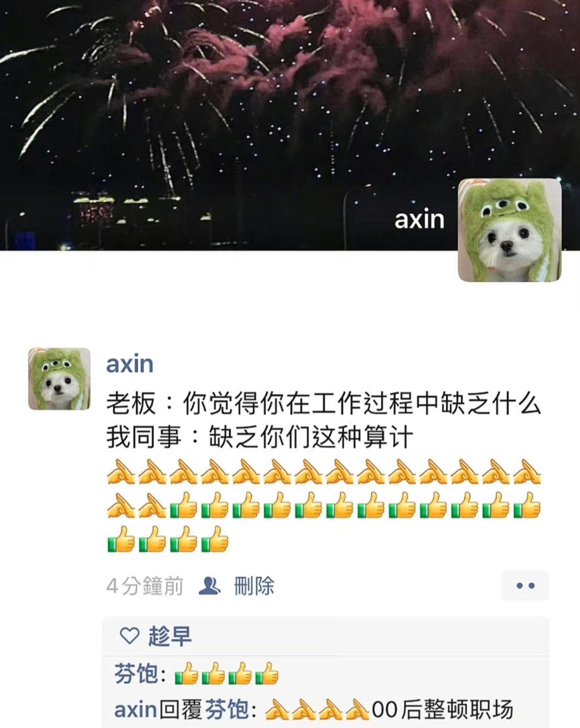The width and height of the screenshot is (580, 728).
Task: Tap the small axin avatar beside post
Action: [x=59, y=379]
